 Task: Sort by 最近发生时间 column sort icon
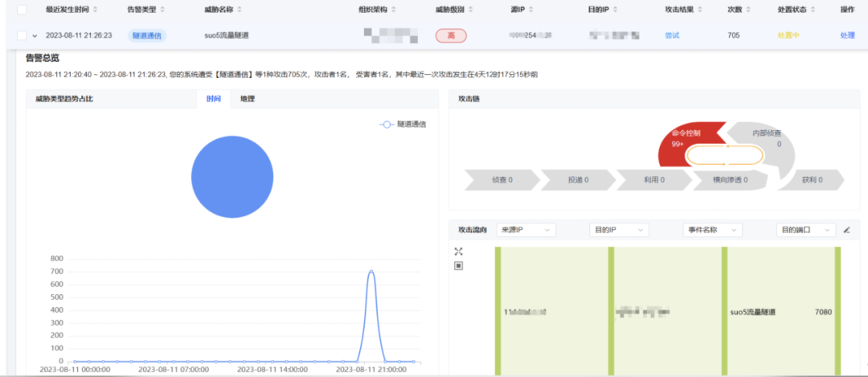click(96, 10)
